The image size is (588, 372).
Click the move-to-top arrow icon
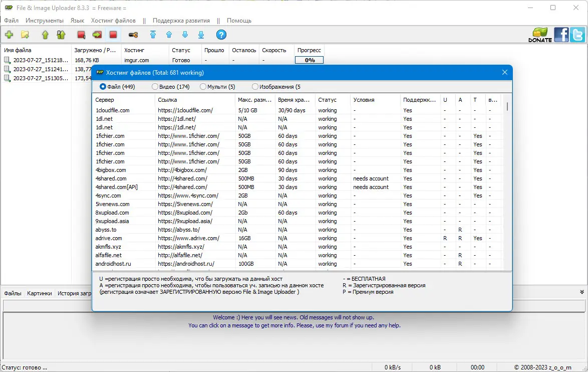153,35
